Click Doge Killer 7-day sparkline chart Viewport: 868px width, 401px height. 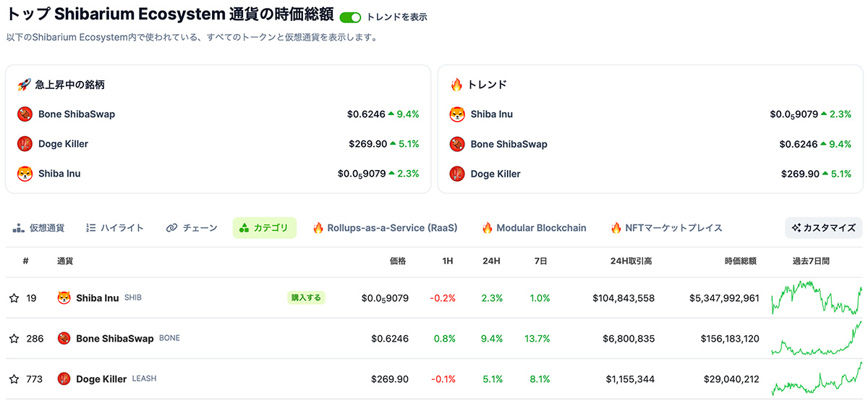(x=817, y=379)
